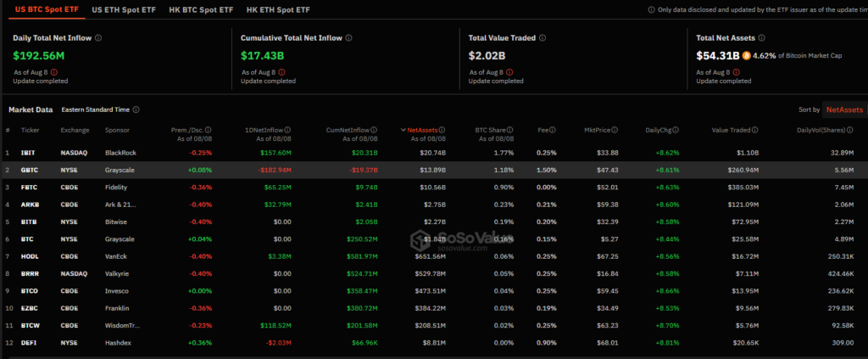This screenshot has width=868, height=359.
Task: Open the IBIT ticker row
Action: click(434, 153)
